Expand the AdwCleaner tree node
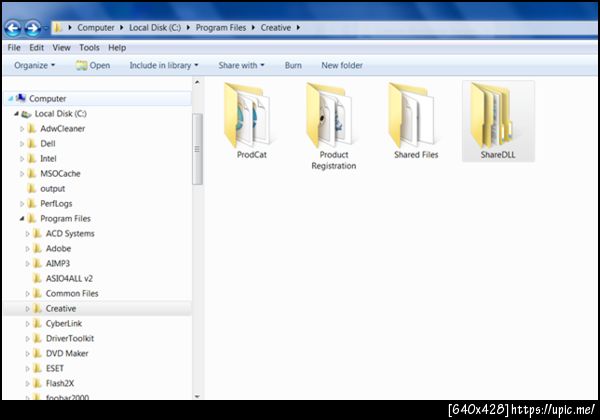Screen dimensions: 600x420 click(22, 129)
